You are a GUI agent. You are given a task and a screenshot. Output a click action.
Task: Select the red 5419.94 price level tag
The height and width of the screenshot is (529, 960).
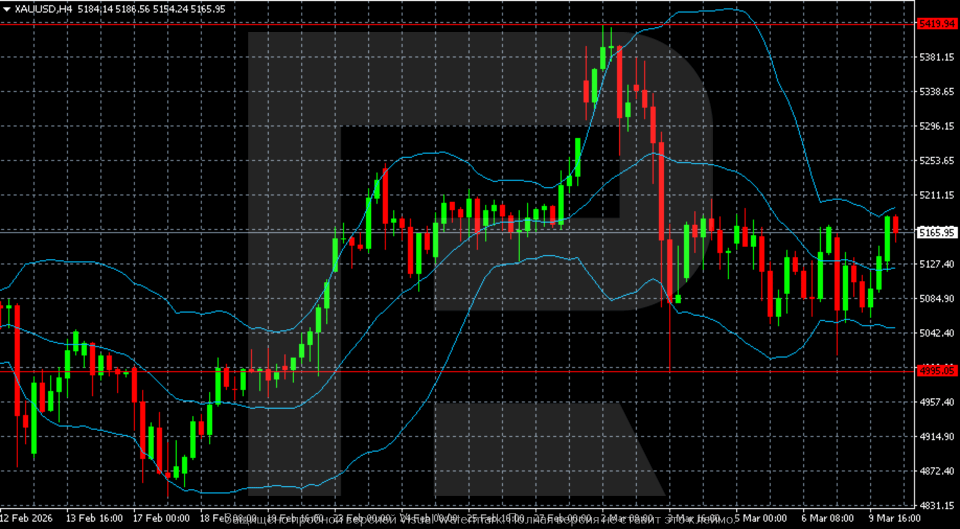(x=936, y=23)
